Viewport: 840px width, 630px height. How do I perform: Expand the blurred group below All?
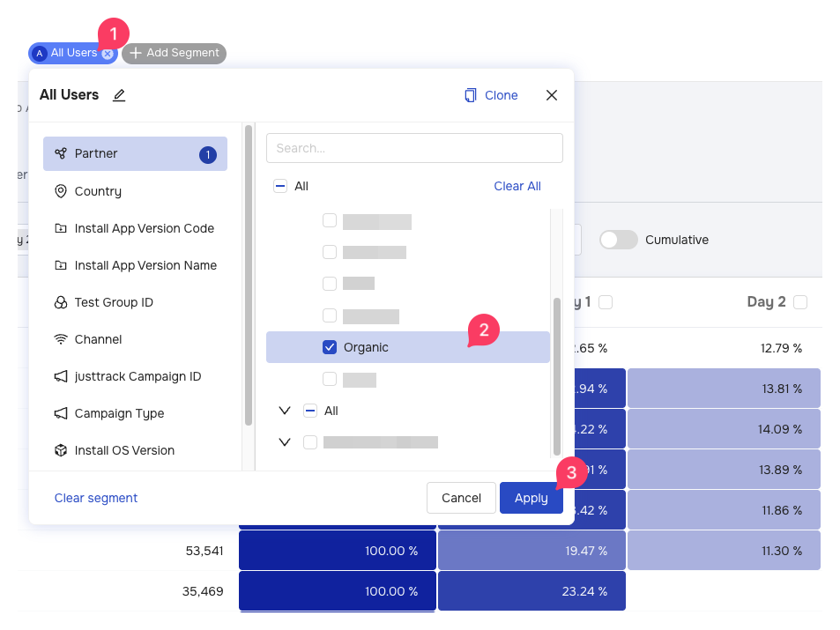pyautogui.click(x=284, y=442)
